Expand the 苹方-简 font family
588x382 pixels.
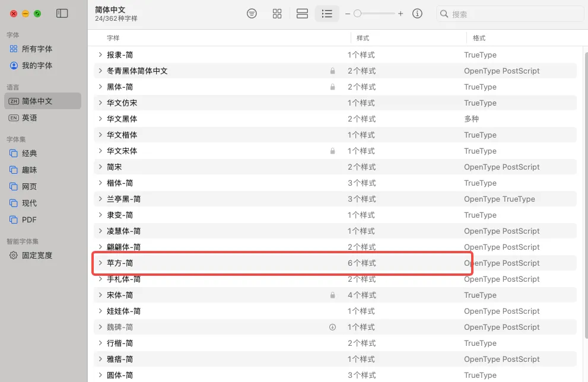click(x=100, y=263)
